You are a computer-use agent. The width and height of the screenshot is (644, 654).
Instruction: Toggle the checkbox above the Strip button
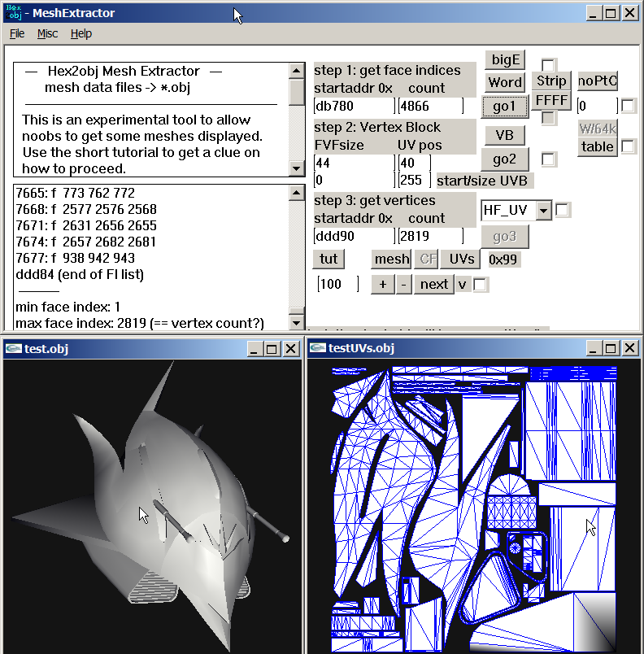pyautogui.click(x=548, y=65)
